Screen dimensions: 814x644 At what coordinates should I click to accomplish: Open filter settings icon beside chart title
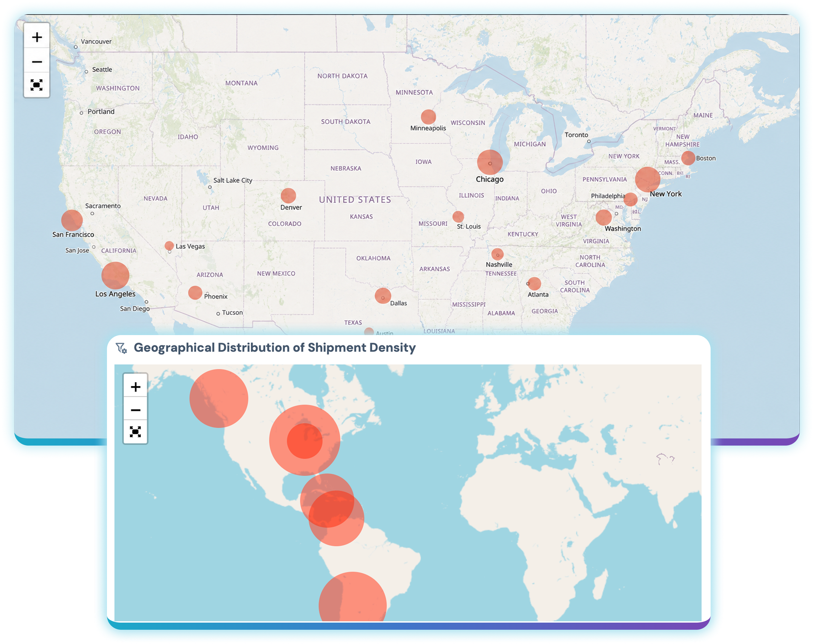point(121,348)
